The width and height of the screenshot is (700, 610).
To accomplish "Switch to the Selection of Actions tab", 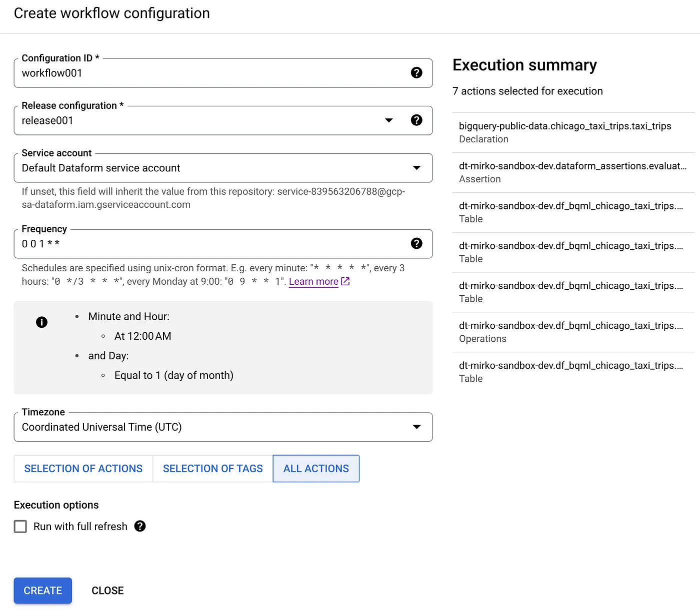I will tap(83, 469).
